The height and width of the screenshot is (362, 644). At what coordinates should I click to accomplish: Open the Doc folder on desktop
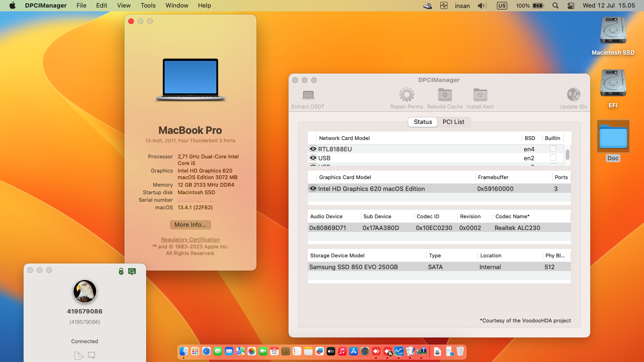613,137
